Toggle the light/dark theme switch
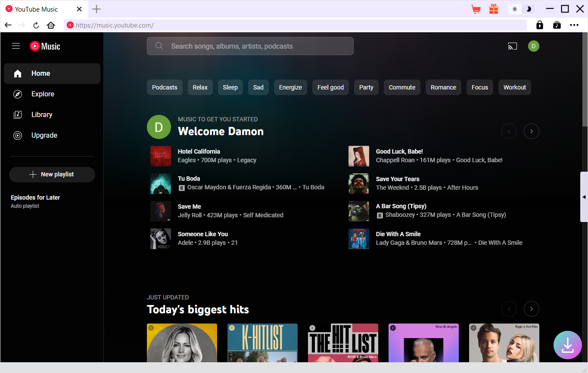This screenshot has height=373, width=588. [521, 9]
